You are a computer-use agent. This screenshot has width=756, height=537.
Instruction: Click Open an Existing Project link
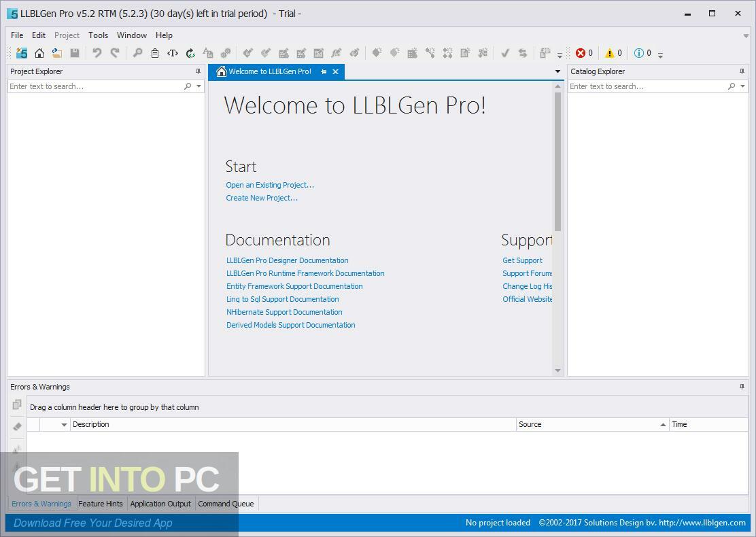coord(270,185)
